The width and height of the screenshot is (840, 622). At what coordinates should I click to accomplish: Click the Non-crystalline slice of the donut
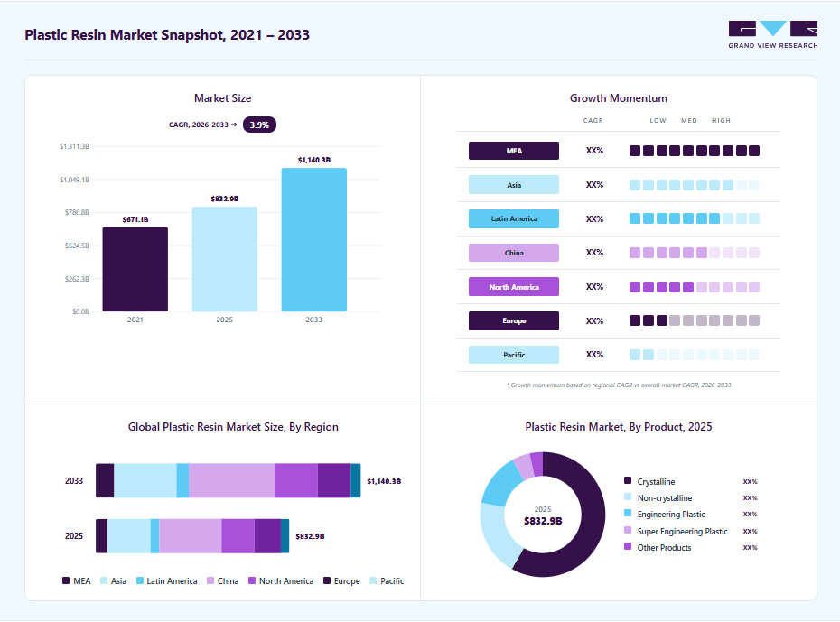coord(498,535)
